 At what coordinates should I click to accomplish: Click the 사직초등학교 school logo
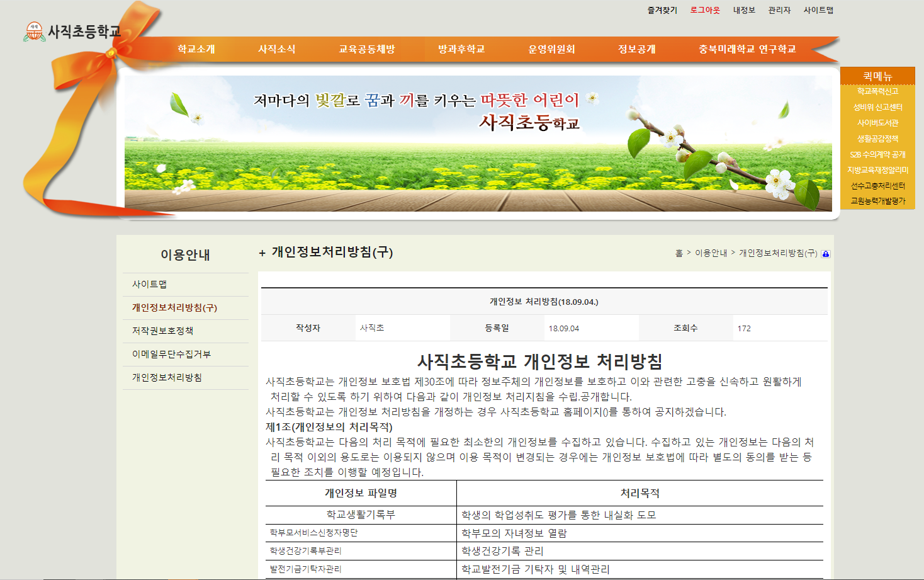tap(72, 31)
